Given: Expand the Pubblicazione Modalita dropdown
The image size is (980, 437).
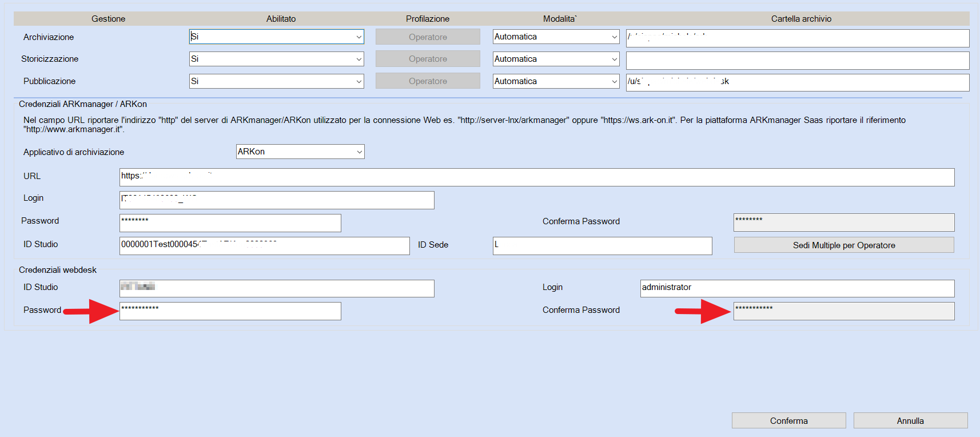Looking at the screenshot, I should [556, 81].
